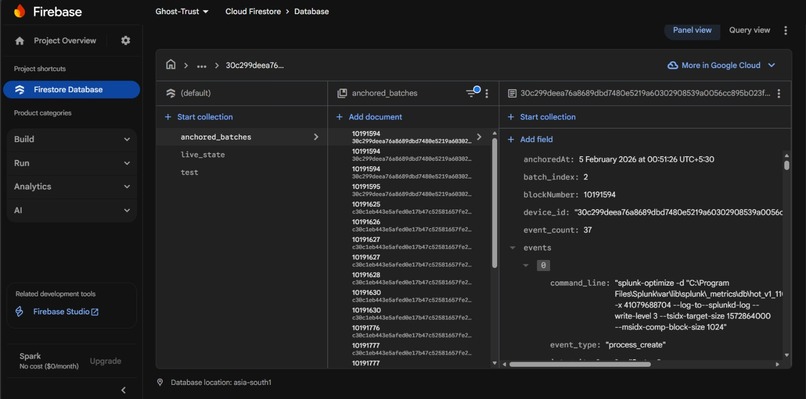Viewport: 806px width, 399px height.
Task: Click the breadcrumb home icon
Action: 171,65
